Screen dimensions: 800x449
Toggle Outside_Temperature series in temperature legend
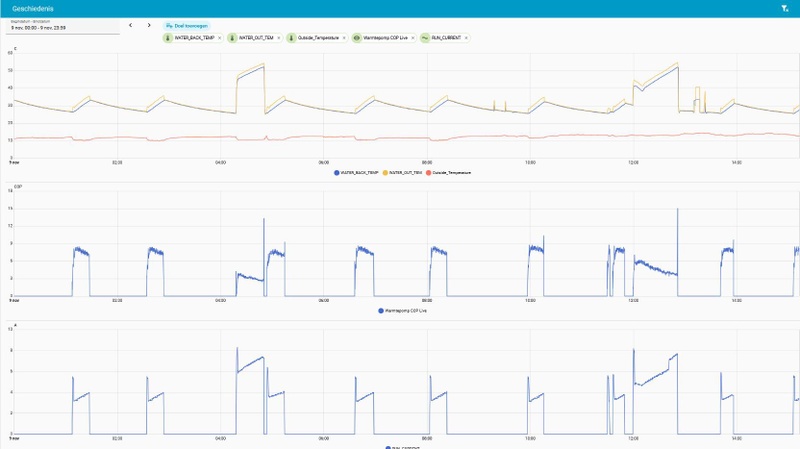[448, 173]
